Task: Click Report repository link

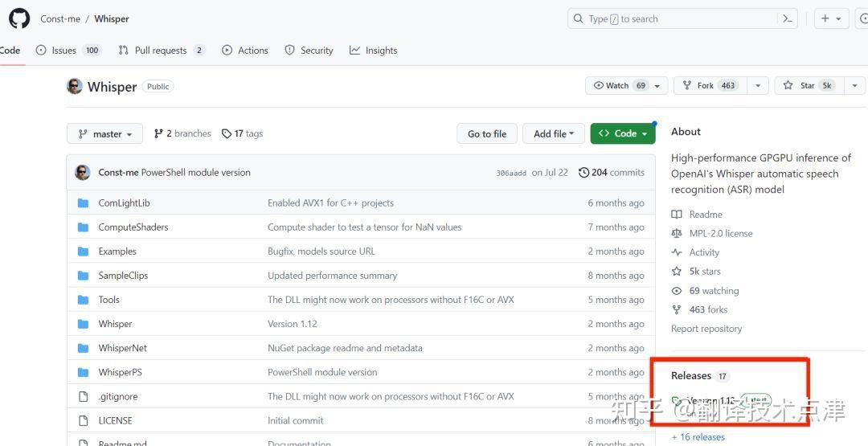Action: pos(706,329)
